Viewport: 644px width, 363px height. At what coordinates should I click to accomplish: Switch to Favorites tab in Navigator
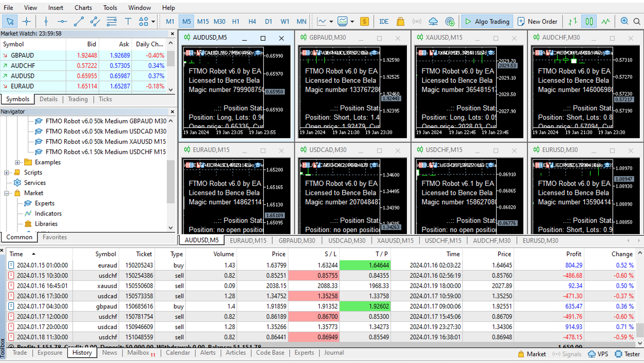[55, 237]
